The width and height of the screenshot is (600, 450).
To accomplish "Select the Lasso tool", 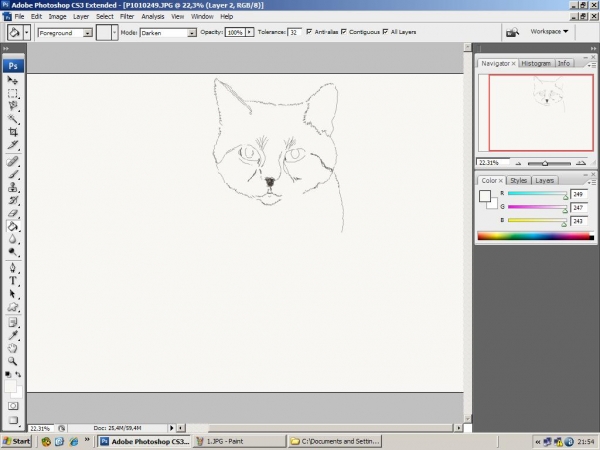I will click(x=13, y=106).
